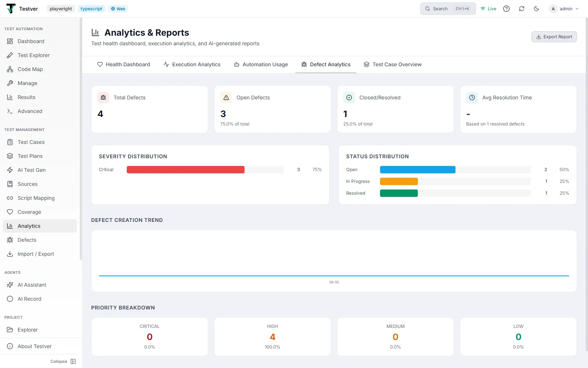Click the Analytics & Reports heading icon
This screenshot has height=368, width=588.
coord(95,32)
